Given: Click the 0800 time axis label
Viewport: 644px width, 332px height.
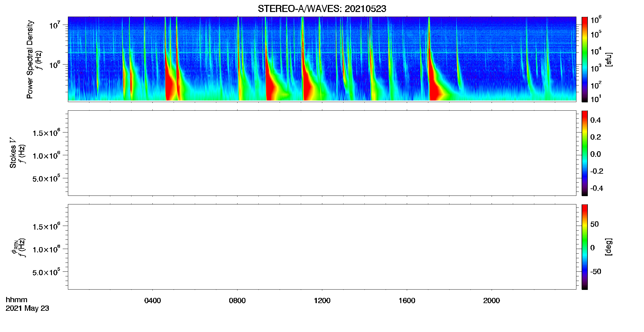Looking at the screenshot, I should (237, 301).
